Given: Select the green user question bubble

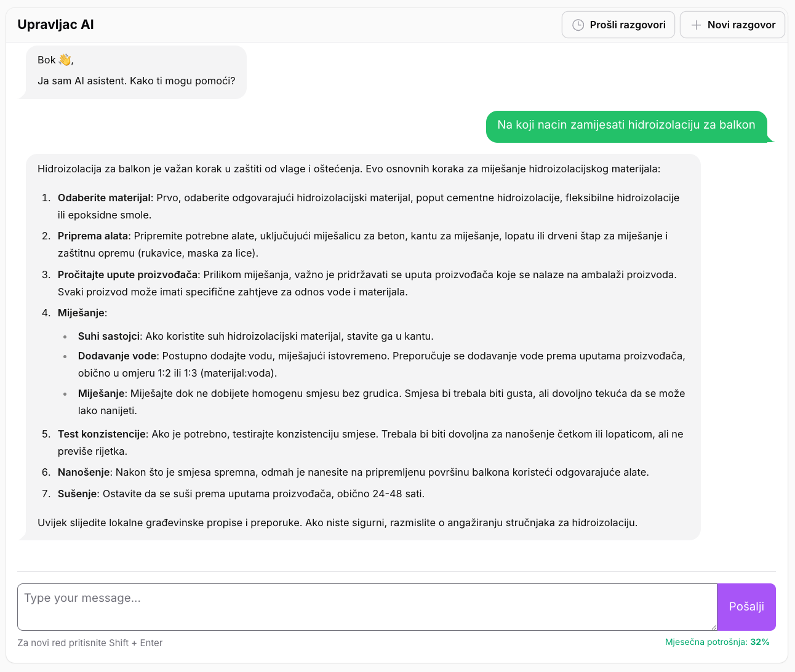Looking at the screenshot, I should [626, 126].
